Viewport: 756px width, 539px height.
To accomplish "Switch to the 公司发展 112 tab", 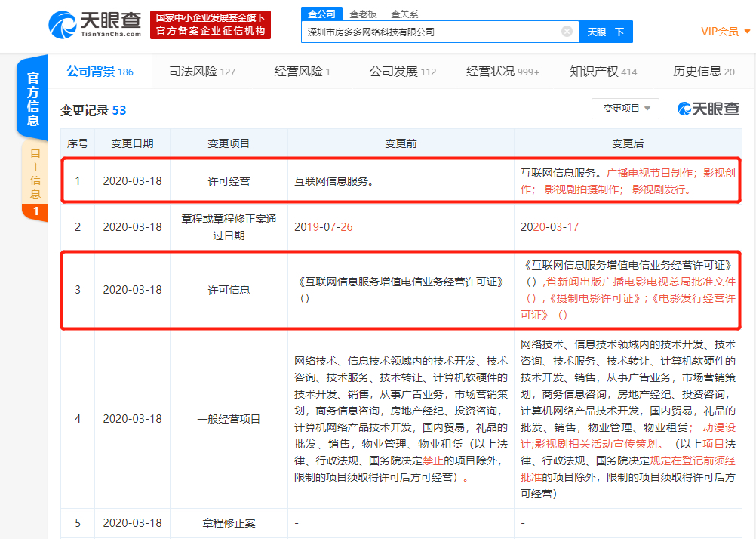I will pyautogui.click(x=403, y=72).
